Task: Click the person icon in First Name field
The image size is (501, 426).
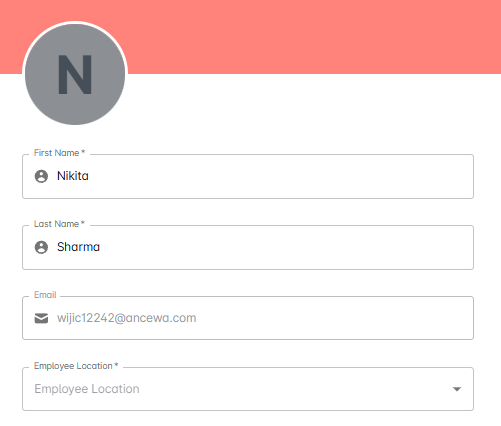Action: 41,176
